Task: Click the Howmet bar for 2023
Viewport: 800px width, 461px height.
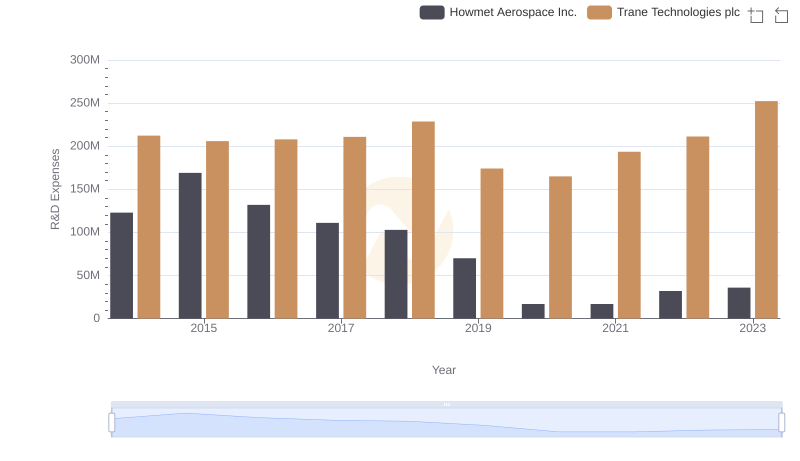Action: [x=739, y=303]
